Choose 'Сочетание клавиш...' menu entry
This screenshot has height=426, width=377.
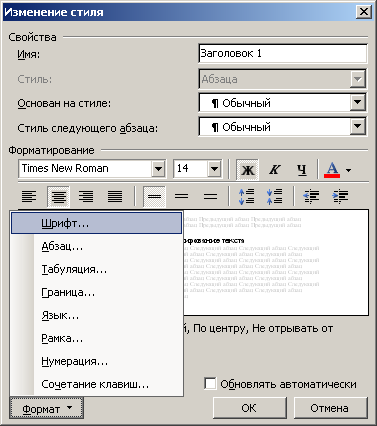click(96, 384)
